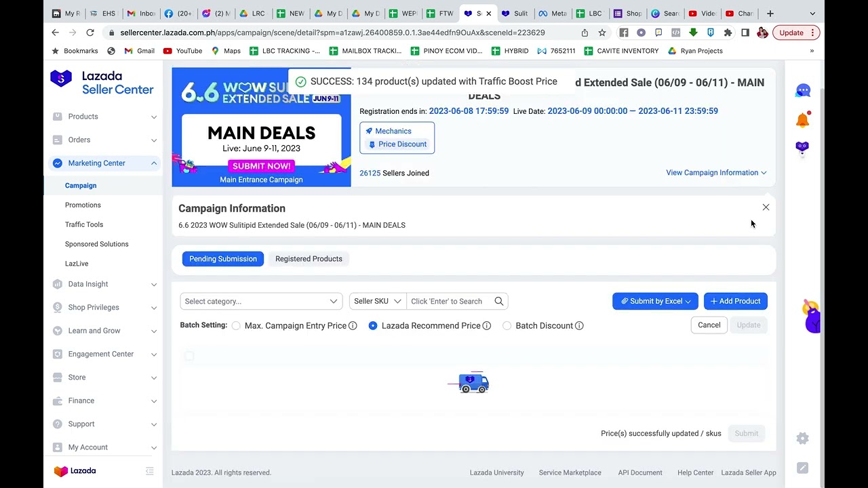Screen dimensions: 868x488
Task: Click the Chrome Update button
Action: click(x=797, y=33)
